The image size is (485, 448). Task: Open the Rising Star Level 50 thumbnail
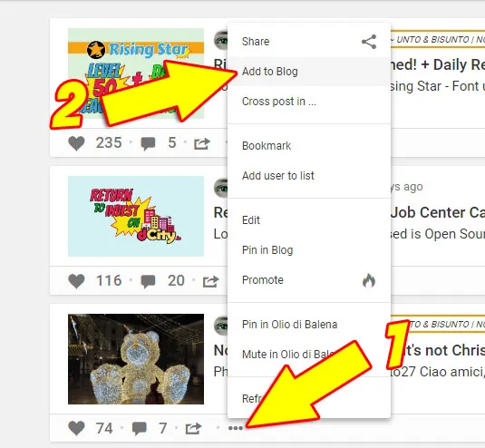136,73
